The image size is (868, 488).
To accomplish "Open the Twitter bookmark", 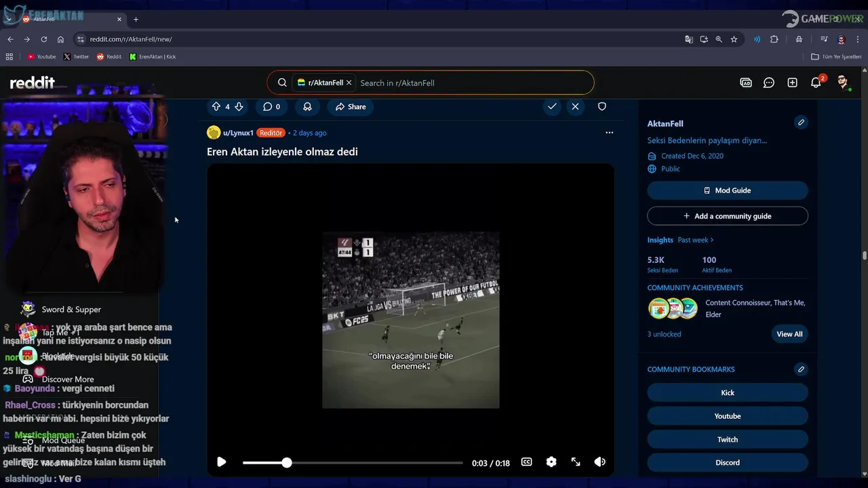I will coord(76,57).
